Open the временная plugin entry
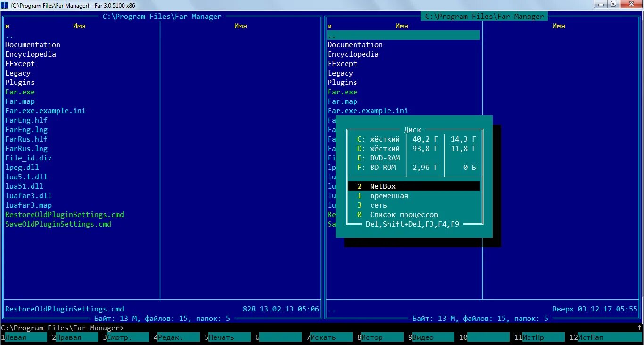Image resolution: width=644 pixels, height=345 pixels. tap(414, 196)
